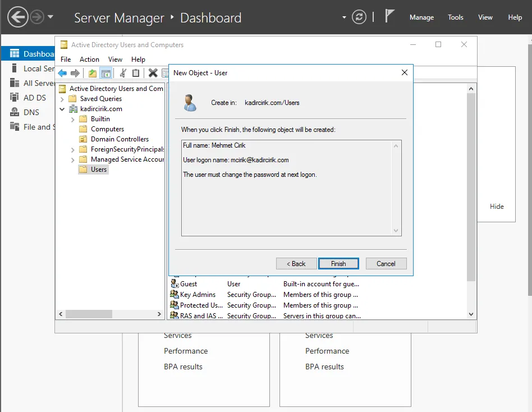Screen dimensions: 532x412
Task: Click right tile's BPA results link
Action: 324,367
